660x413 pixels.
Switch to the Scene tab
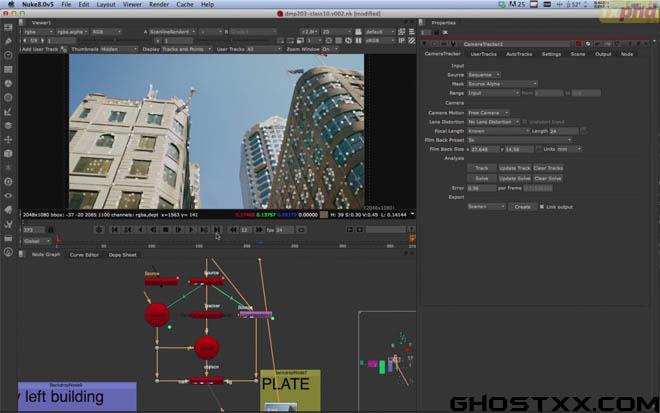coord(578,54)
